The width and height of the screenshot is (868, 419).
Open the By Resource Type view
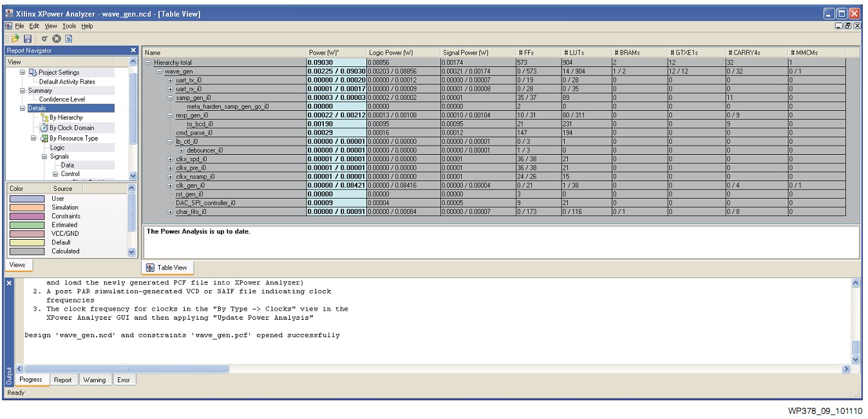[x=73, y=138]
